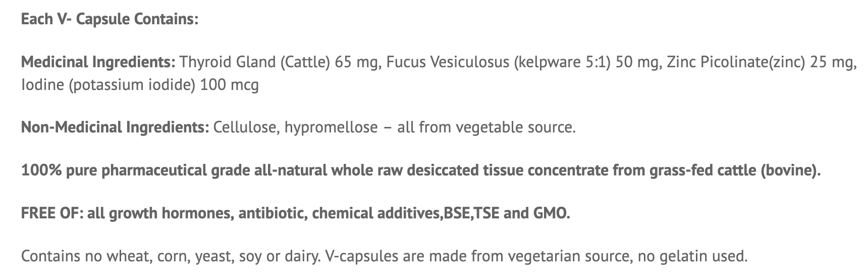Click the 'Non-Medicinal Ingredients:' bold label
This screenshot has width=868, height=274.
pos(115,127)
